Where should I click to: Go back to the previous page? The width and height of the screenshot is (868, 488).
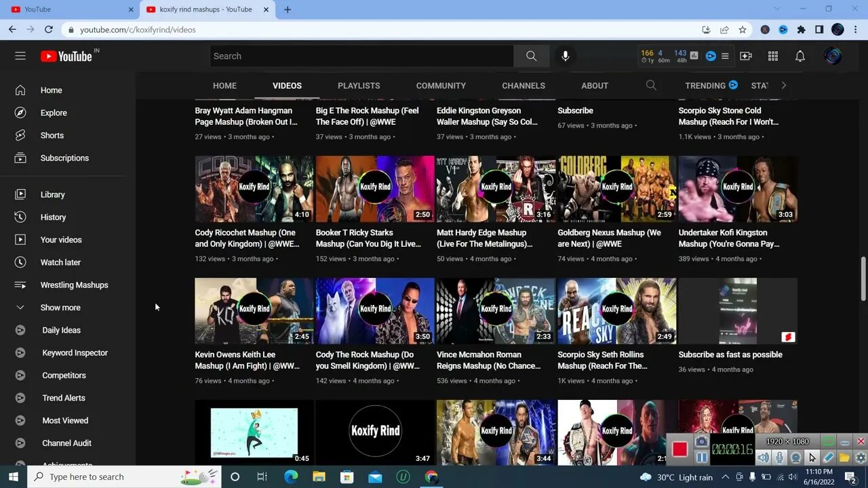point(12,30)
